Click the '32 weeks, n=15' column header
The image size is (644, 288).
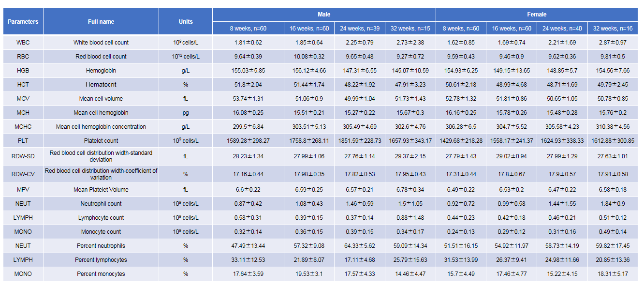pyautogui.click(x=410, y=29)
